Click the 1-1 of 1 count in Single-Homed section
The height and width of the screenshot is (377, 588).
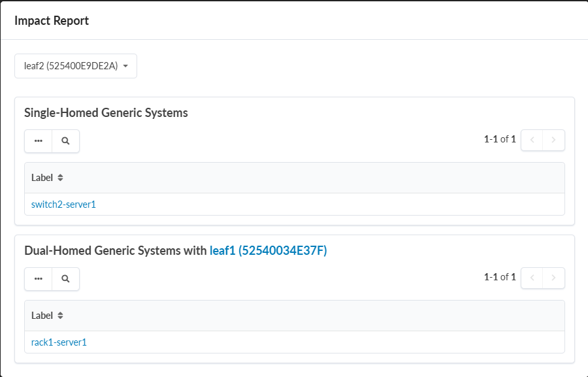(500, 139)
